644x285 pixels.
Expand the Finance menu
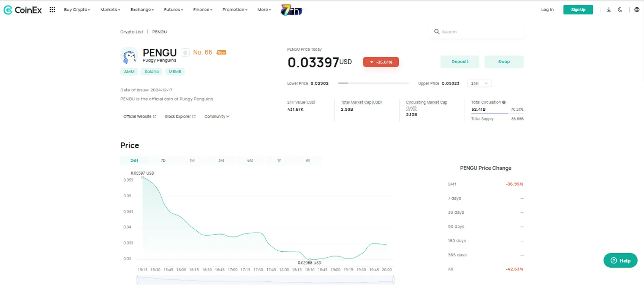(x=203, y=10)
